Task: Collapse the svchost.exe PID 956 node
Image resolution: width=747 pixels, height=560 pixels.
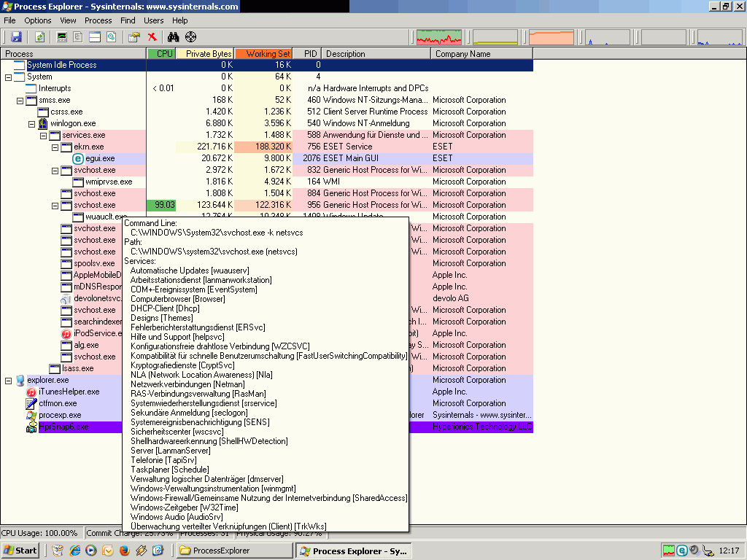Action: pyautogui.click(x=55, y=206)
